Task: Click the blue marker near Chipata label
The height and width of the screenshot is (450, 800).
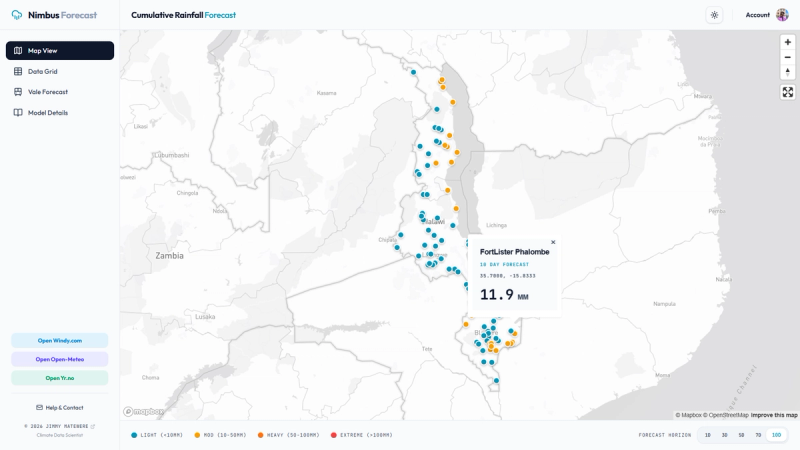Action: click(x=401, y=235)
